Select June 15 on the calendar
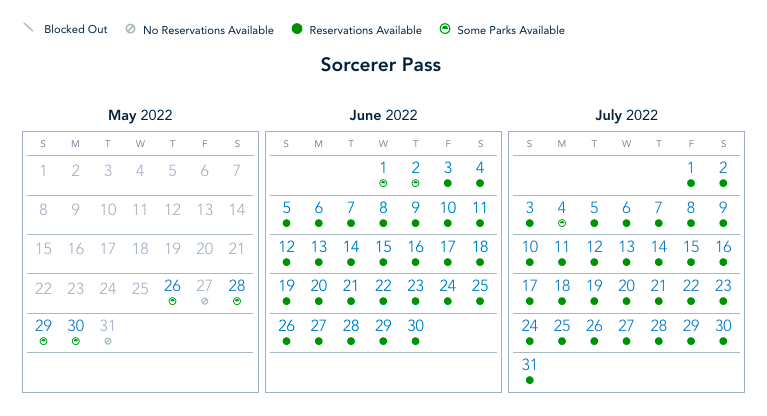Screen dimensions: 767x416 pyautogui.click(x=383, y=247)
